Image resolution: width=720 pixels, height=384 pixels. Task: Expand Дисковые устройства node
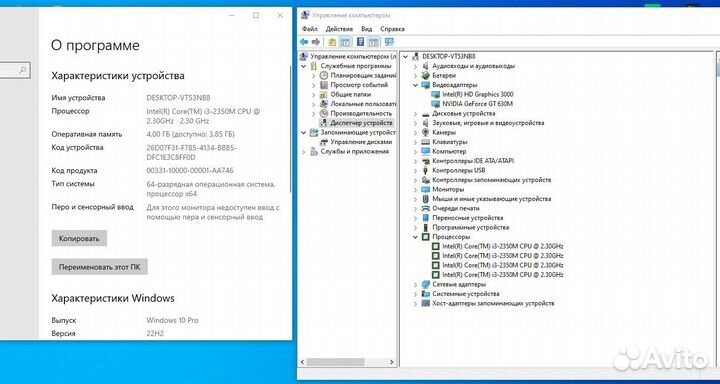pyautogui.click(x=415, y=113)
